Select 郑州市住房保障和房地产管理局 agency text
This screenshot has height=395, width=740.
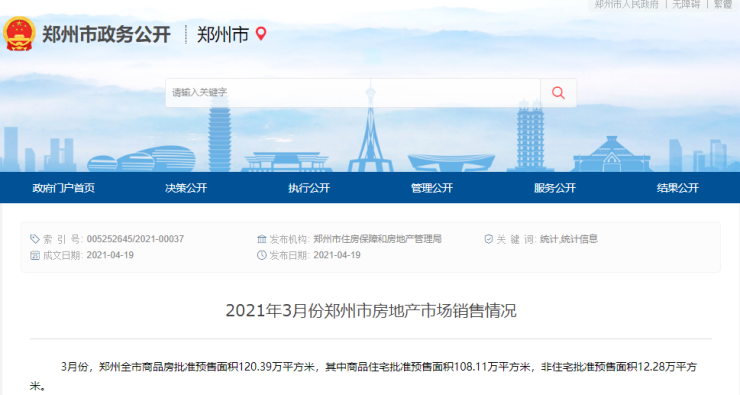tap(378, 239)
